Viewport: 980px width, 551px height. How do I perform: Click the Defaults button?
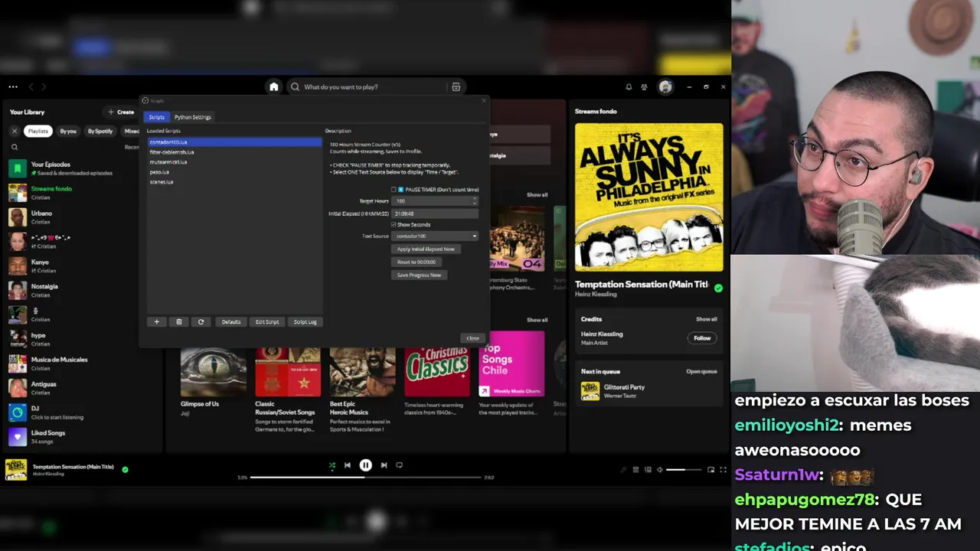click(231, 321)
